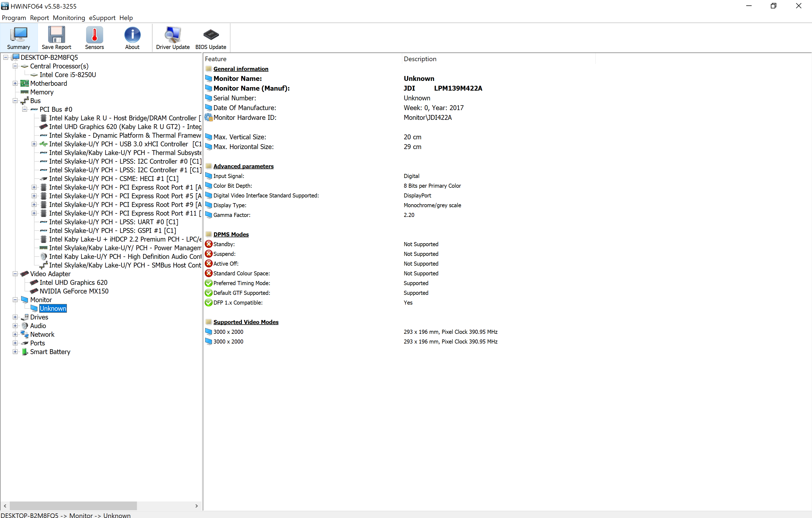Open the Monitoring menu
The width and height of the screenshot is (812, 518).
click(x=69, y=18)
